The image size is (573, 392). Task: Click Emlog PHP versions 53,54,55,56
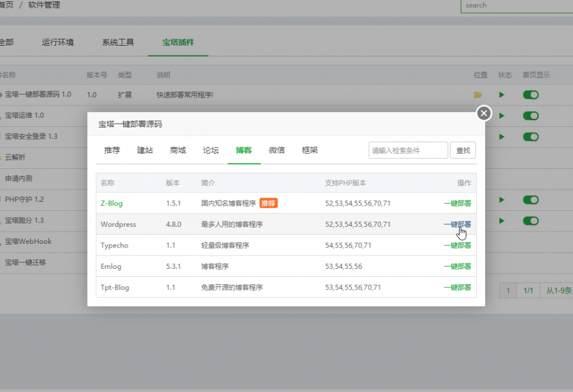coord(344,266)
